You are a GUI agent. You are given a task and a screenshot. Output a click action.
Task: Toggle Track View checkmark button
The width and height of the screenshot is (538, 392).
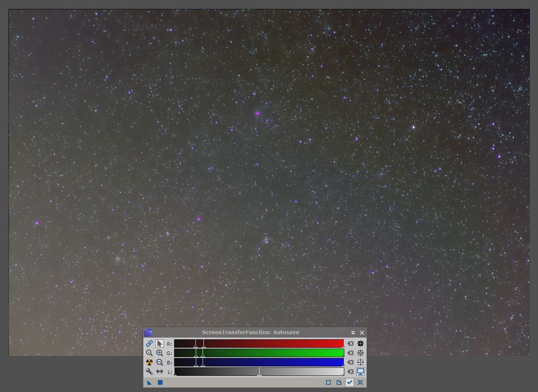pos(349,383)
